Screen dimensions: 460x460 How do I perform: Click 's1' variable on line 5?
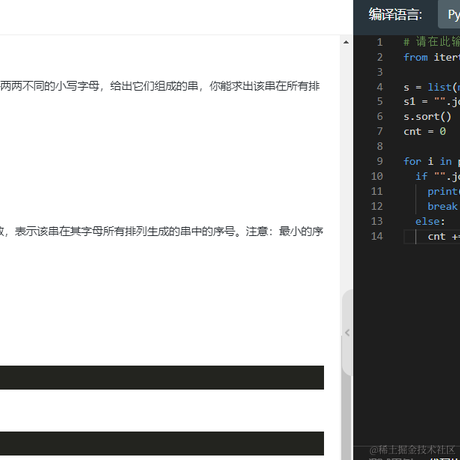[x=409, y=101]
